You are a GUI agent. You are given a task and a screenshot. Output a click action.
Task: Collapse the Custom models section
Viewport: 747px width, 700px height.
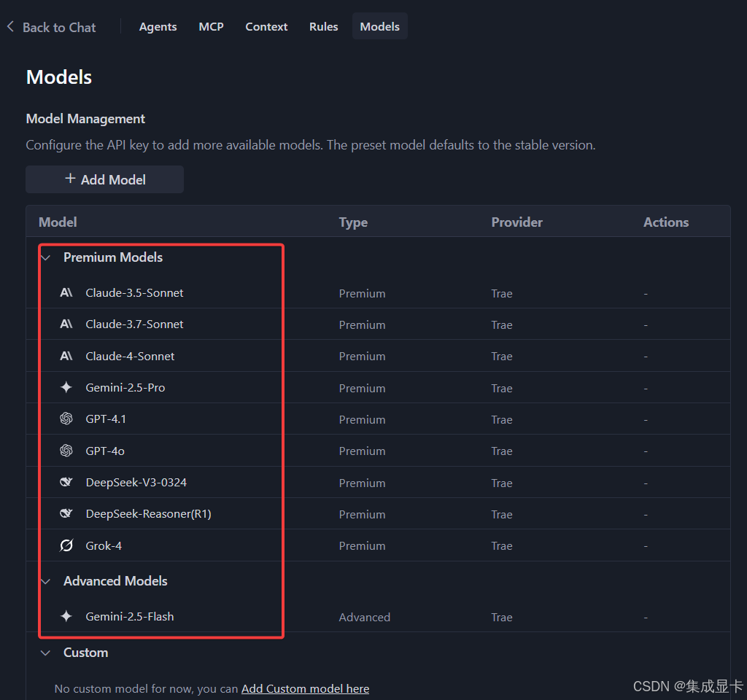click(x=46, y=653)
